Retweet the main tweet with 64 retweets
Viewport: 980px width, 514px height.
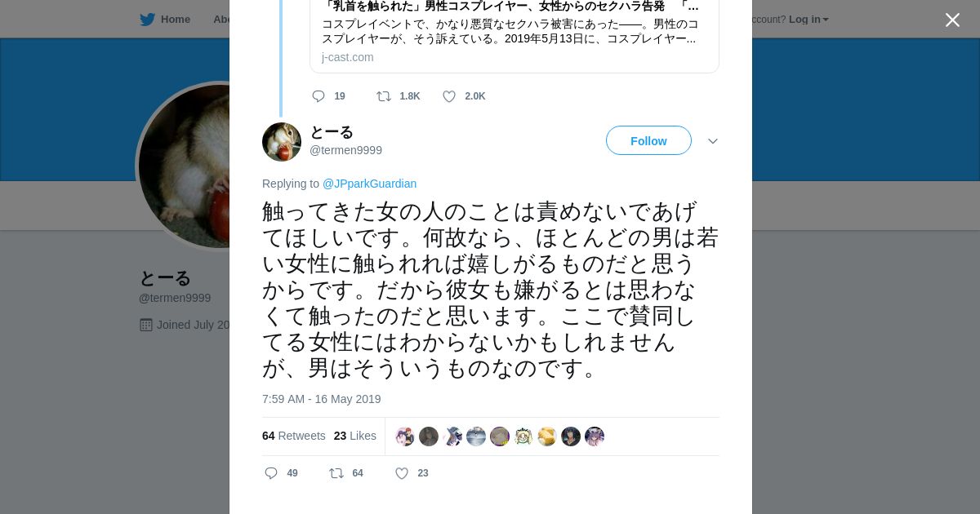click(x=336, y=473)
